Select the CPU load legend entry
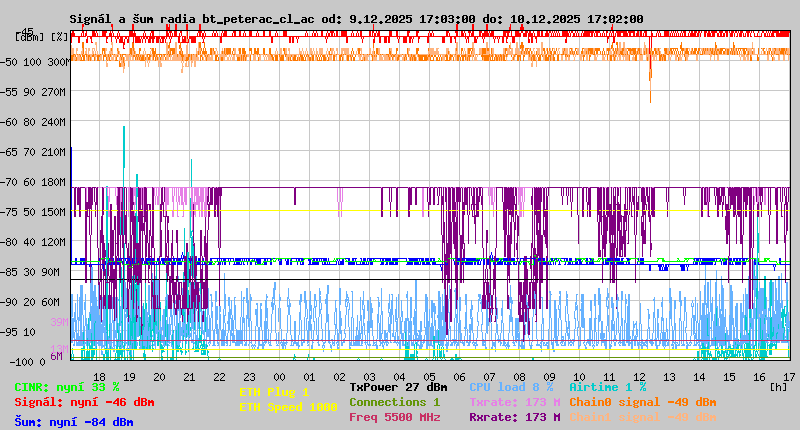 point(511,386)
